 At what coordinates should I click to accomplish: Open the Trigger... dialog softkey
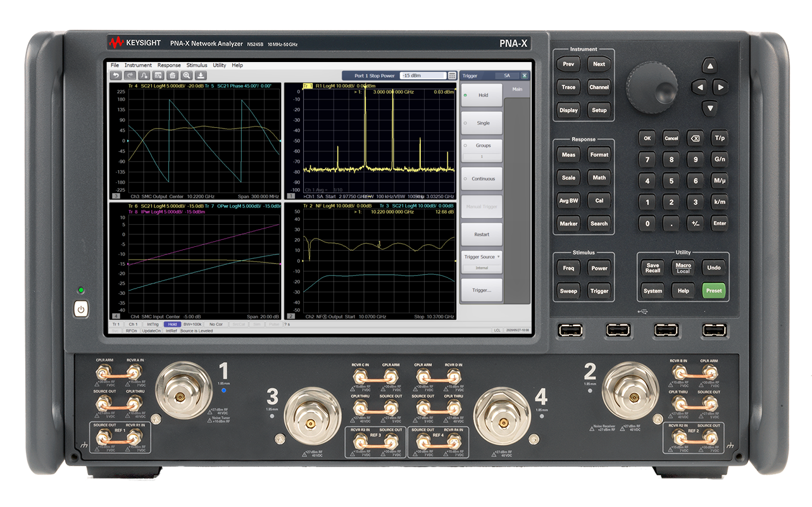point(482,290)
